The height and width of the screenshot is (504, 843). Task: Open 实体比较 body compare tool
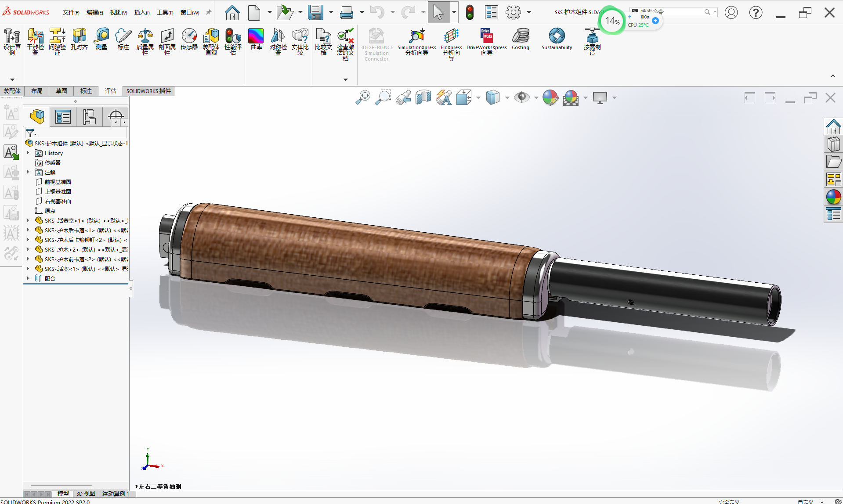click(300, 41)
